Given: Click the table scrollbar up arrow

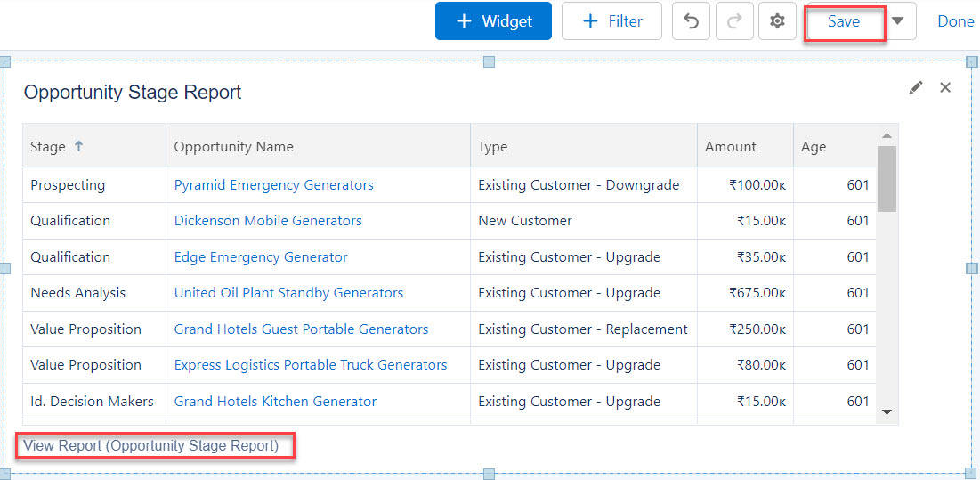Looking at the screenshot, I should pos(887,135).
